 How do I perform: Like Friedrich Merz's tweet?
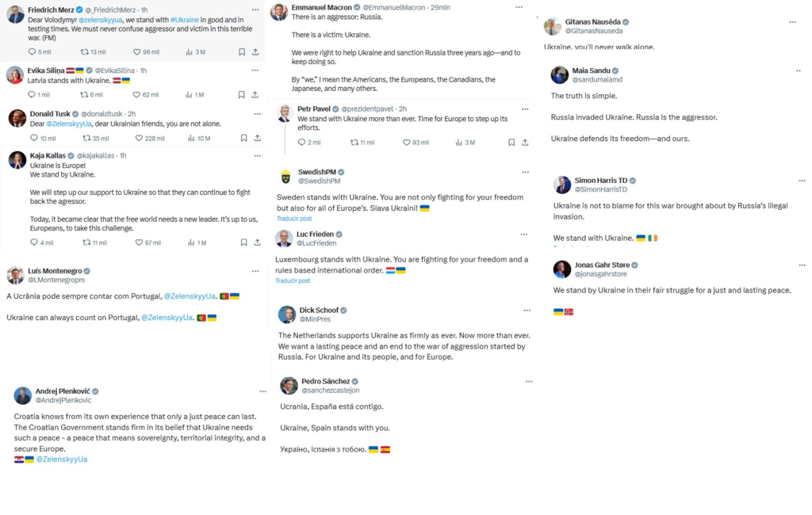pos(136,52)
